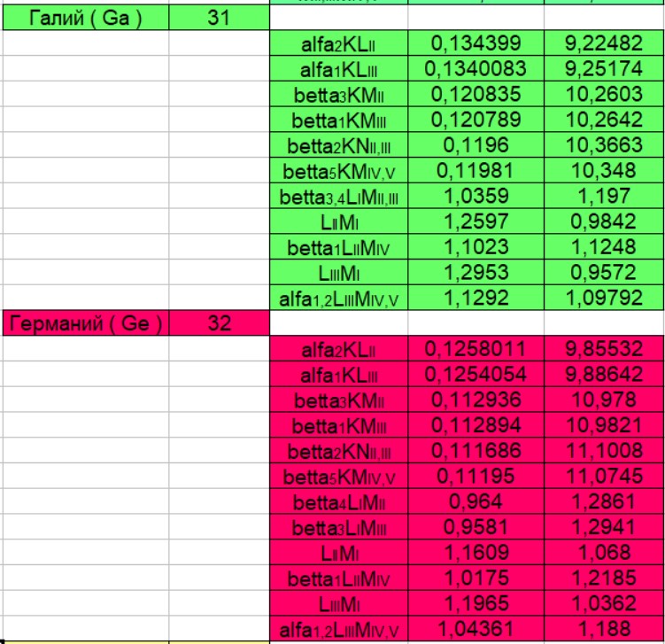Click the betta3LIMIII label cell
Viewport: 665px width, 644px height.
pyautogui.click(x=338, y=528)
